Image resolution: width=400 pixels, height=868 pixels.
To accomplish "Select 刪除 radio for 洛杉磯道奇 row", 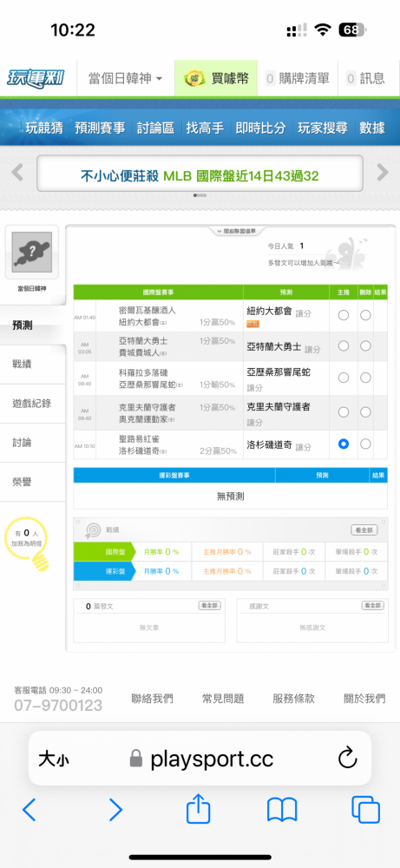I will click(365, 444).
